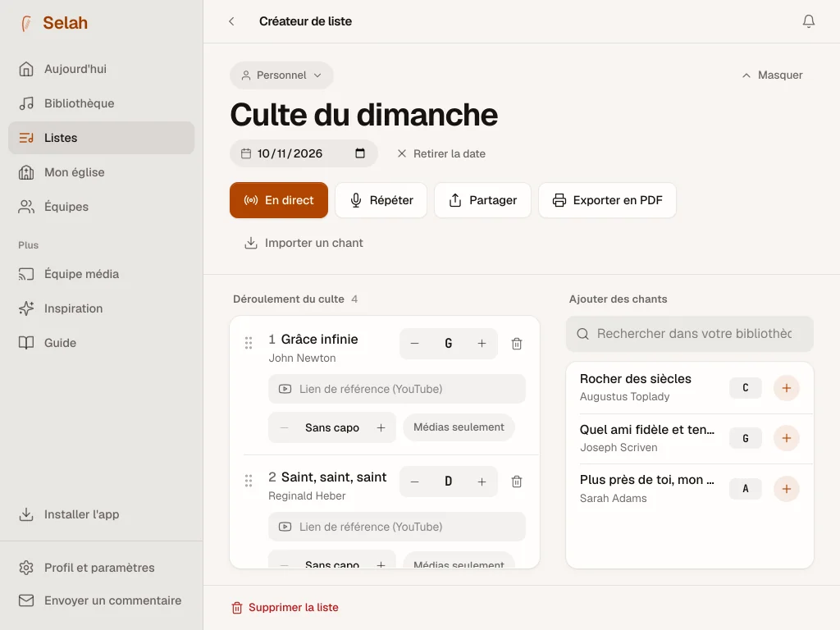Click search field Rechercher dans votre bibliothèque

click(x=689, y=334)
